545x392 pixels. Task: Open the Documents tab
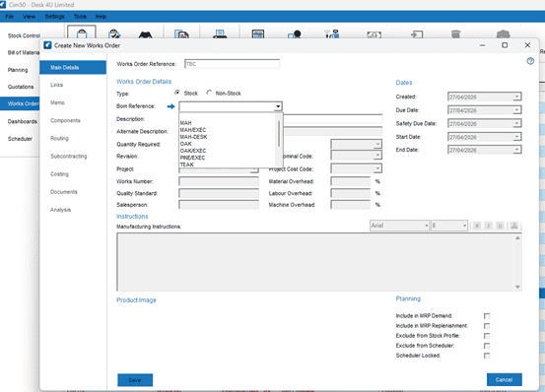coord(64,192)
